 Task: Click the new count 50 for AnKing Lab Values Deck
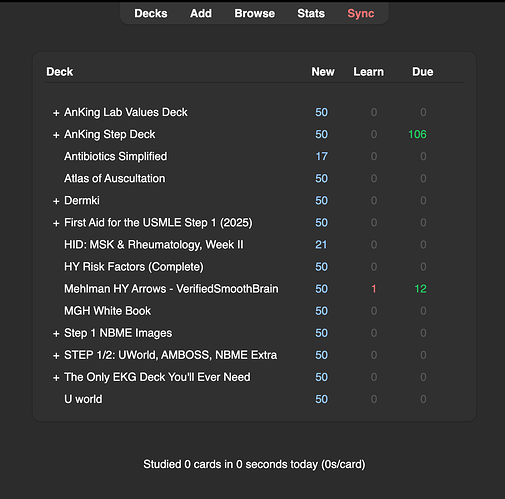click(x=322, y=112)
